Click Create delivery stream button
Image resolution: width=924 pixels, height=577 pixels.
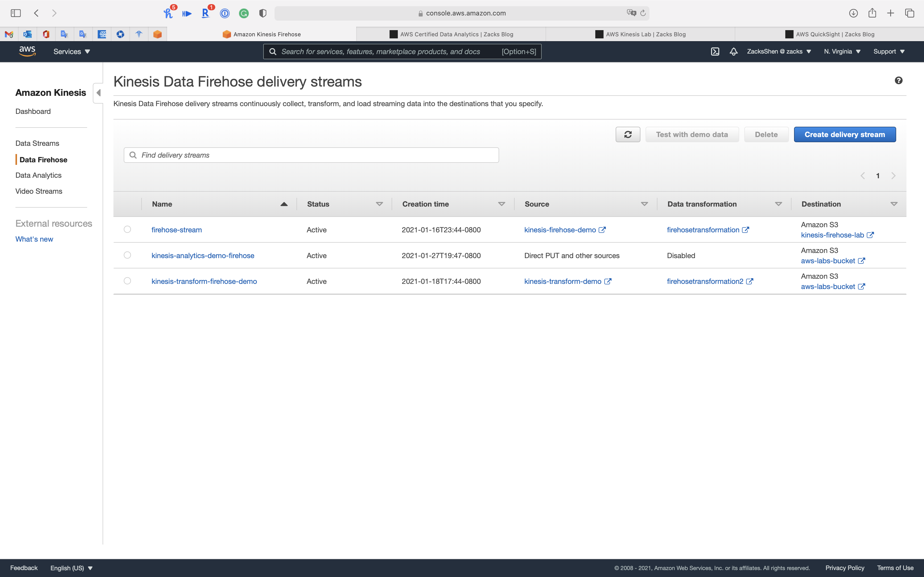point(845,134)
